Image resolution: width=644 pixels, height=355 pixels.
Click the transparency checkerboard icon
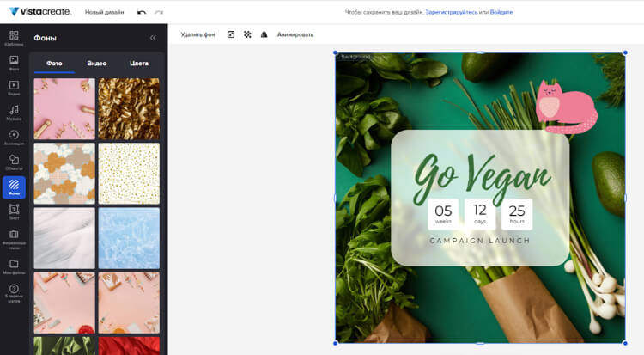click(247, 34)
